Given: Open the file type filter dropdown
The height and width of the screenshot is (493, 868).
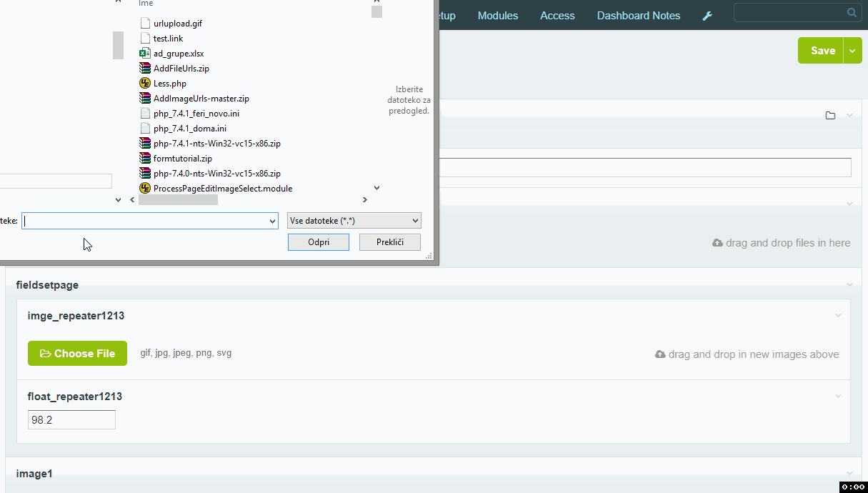Looking at the screenshot, I should (x=354, y=221).
